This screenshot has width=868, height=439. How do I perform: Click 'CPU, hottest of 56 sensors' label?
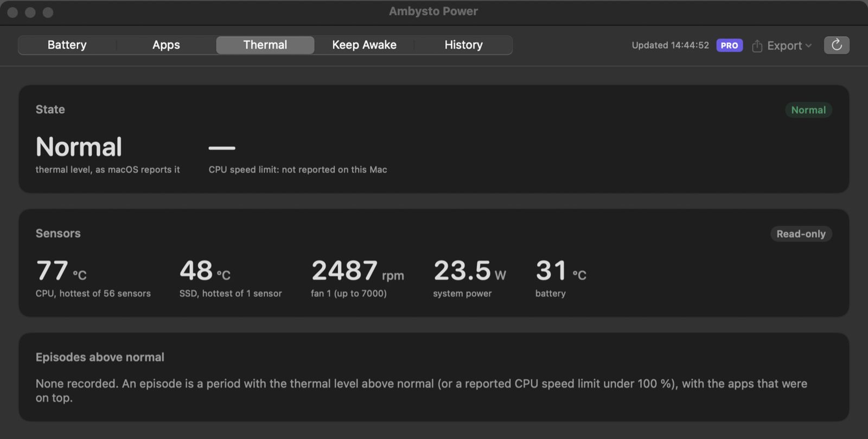click(93, 294)
